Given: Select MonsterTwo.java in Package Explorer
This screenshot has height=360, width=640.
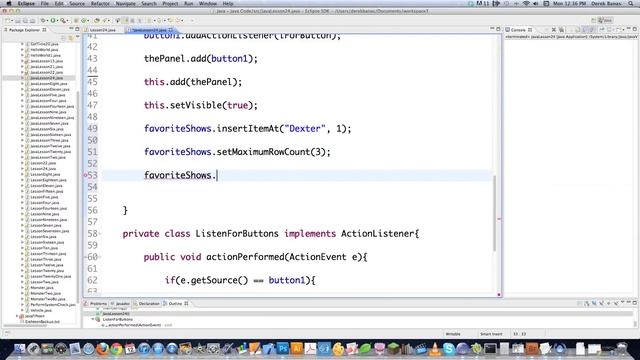Looking at the screenshot, I should [x=45, y=293].
